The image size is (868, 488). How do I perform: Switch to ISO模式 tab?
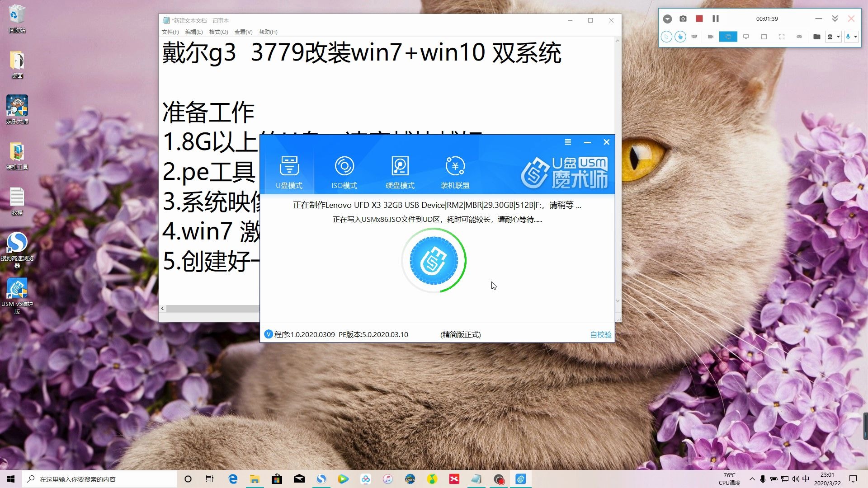point(344,172)
